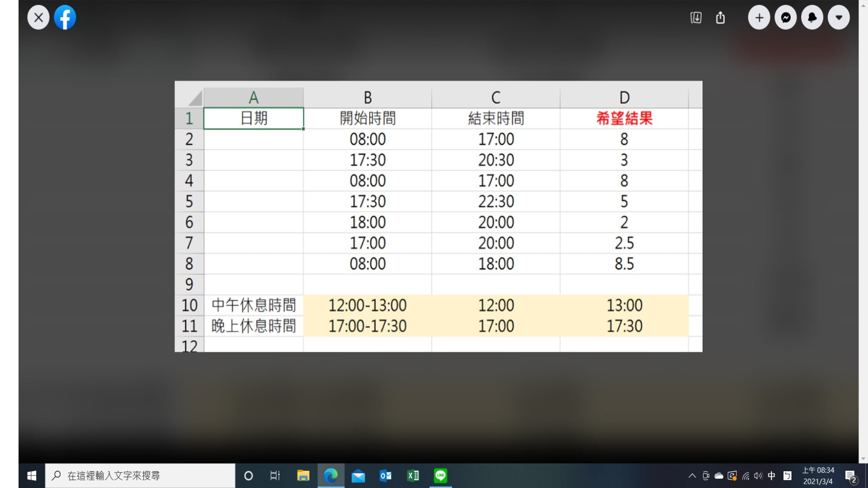
Task: Click the Bopomofo IME tray icon
Action: coord(788,476)
